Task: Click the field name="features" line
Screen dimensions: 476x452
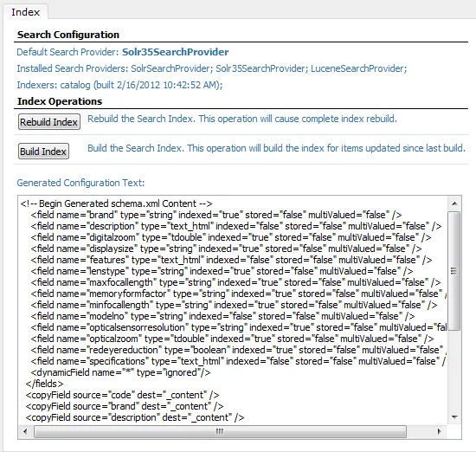Action: click(231, 260)
